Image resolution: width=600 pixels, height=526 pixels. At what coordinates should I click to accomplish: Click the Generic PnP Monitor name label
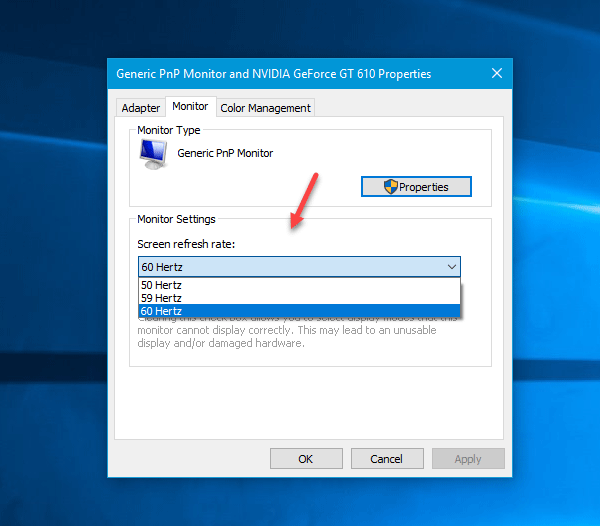225,153
